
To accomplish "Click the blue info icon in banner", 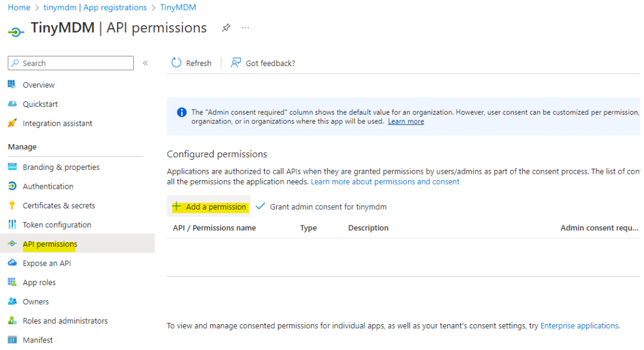I will (182, 112).
